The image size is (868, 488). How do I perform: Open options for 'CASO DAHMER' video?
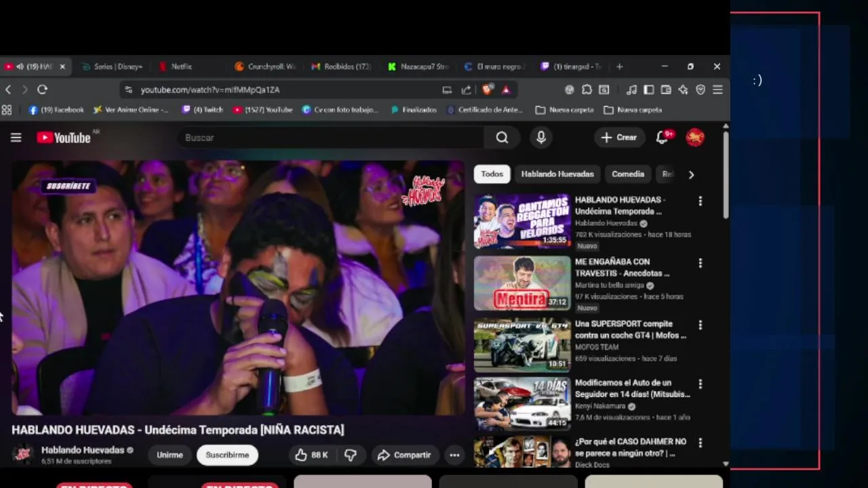click(701, 443)
